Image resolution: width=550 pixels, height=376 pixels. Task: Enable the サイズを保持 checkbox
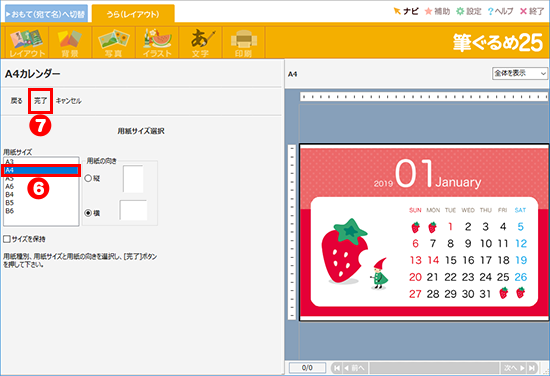(7, 239)
